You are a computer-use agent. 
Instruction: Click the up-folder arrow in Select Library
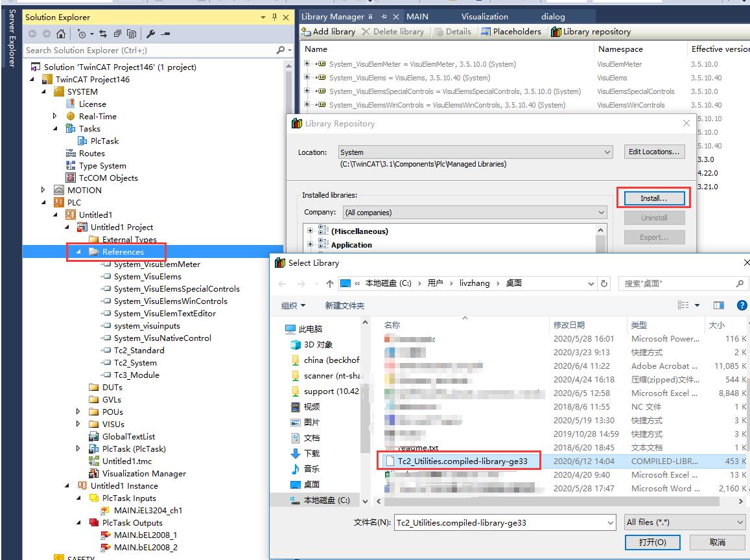[329, 284]
